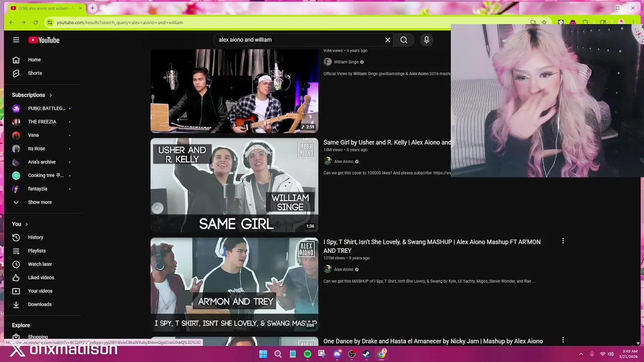Play the Ar'mon and Trey mashup thumbnail
Image resolution: width=644 pixels, height=362 pixels.
coord(234,285)
